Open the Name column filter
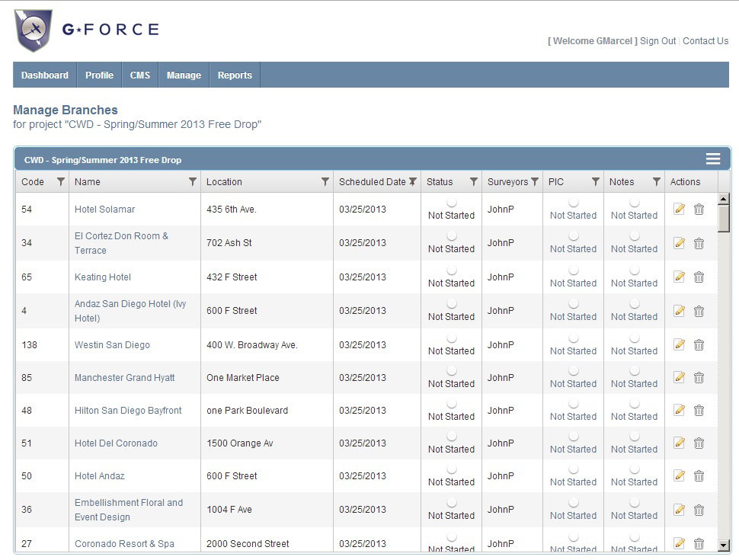 (x=192, y=181)
